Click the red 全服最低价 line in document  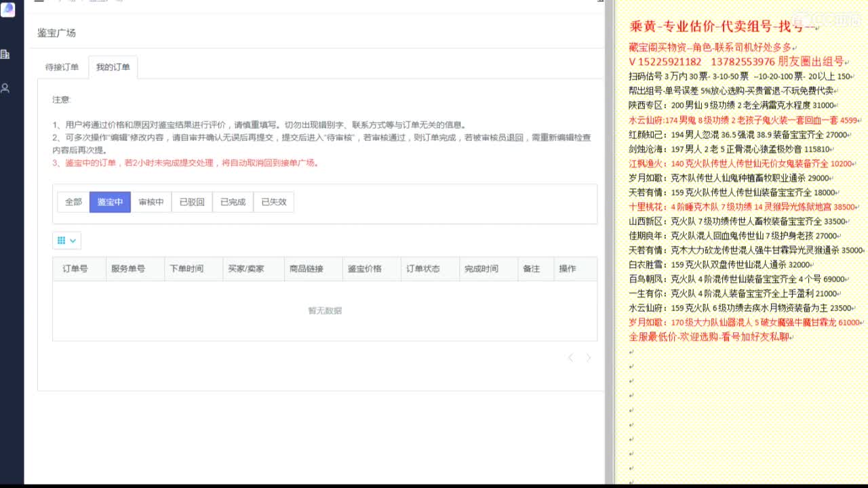(x=709, y=336)
